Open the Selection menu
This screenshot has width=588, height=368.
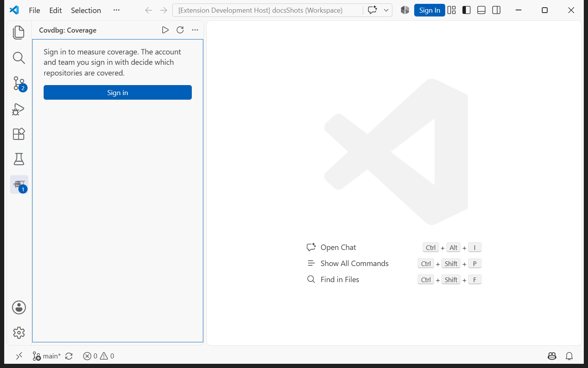(86, 10)
